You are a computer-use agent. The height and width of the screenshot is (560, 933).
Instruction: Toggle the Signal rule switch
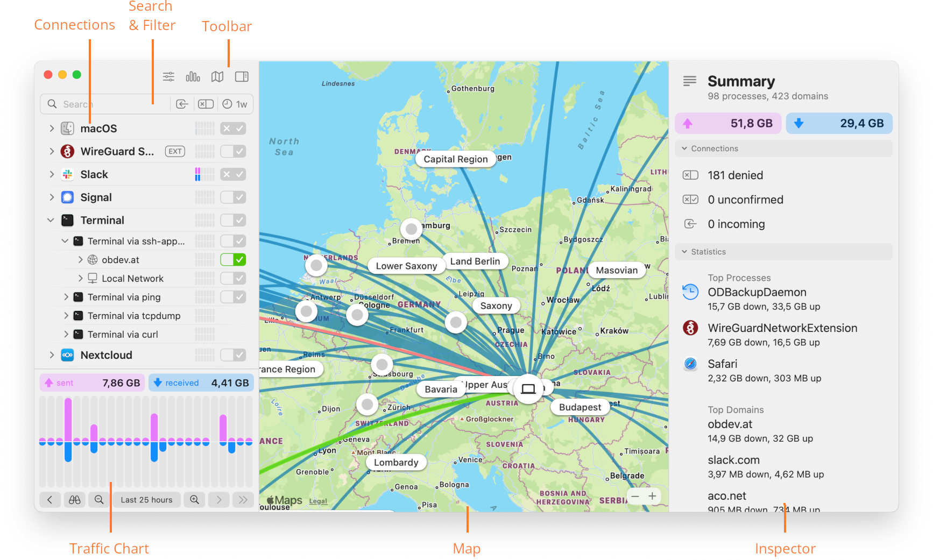[233, 197]
